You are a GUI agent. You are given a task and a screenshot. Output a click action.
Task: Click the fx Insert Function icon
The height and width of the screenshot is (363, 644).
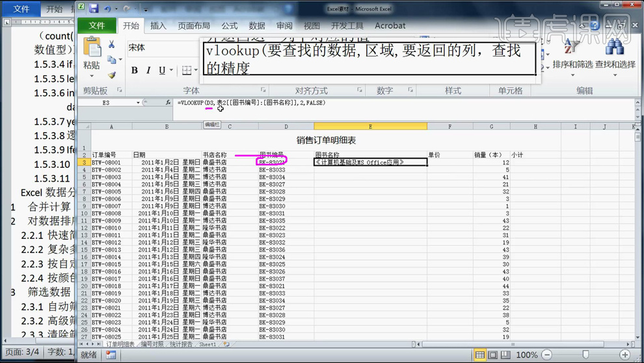(168, 103)
